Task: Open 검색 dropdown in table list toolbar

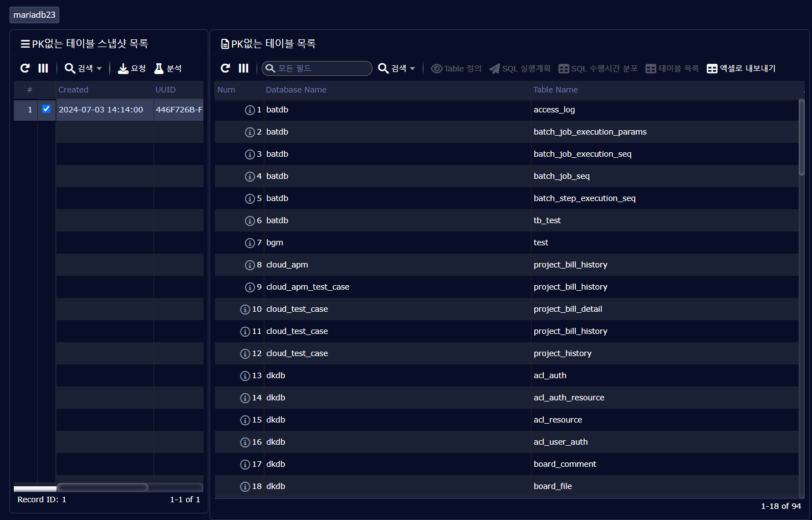Action: 396,68
